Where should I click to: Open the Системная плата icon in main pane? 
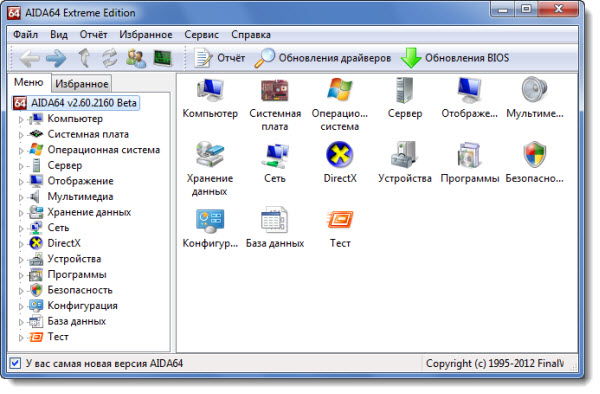[x=275, y=91]
